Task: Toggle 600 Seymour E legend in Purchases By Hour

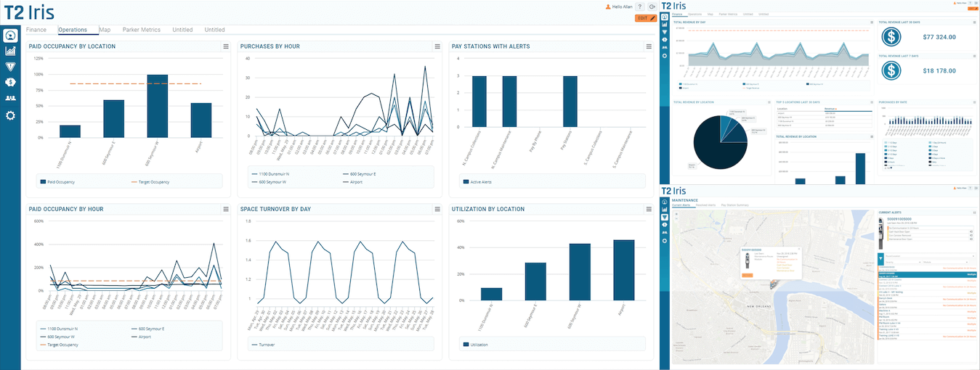Action: point(360,174)
